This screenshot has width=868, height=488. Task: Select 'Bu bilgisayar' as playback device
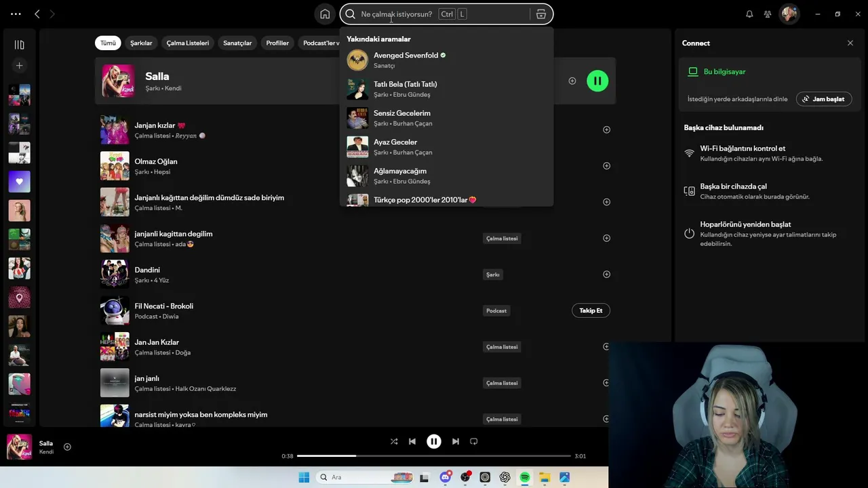(724, 71)
